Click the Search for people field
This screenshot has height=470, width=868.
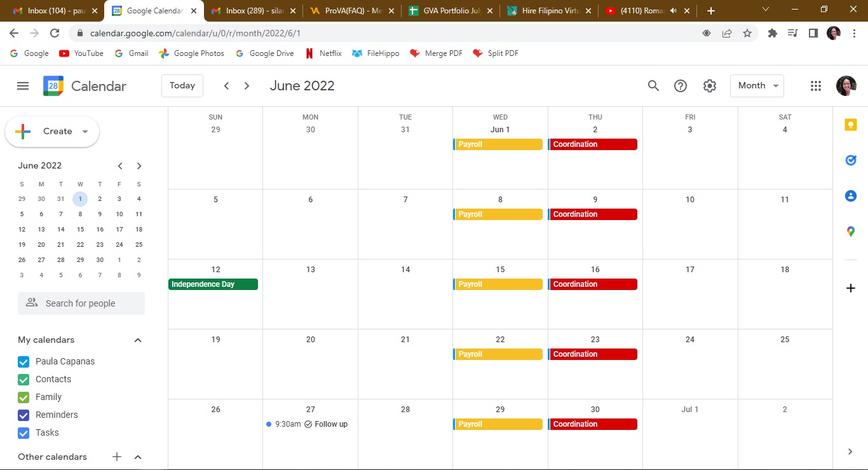point(81,303)
